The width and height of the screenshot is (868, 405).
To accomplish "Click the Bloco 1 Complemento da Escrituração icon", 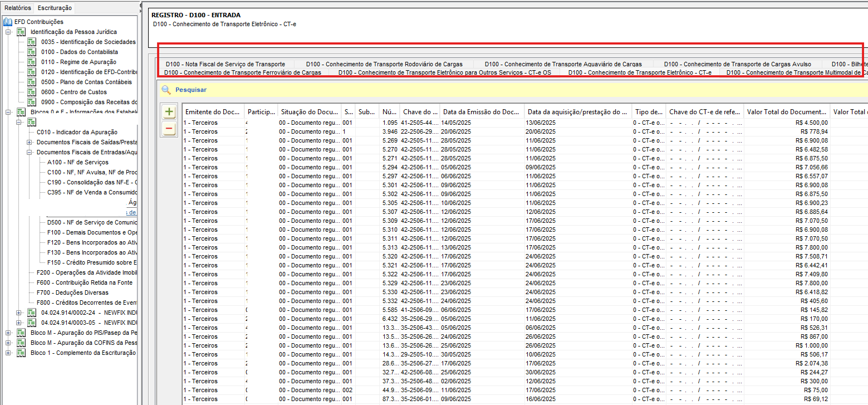I will (22, 353).
